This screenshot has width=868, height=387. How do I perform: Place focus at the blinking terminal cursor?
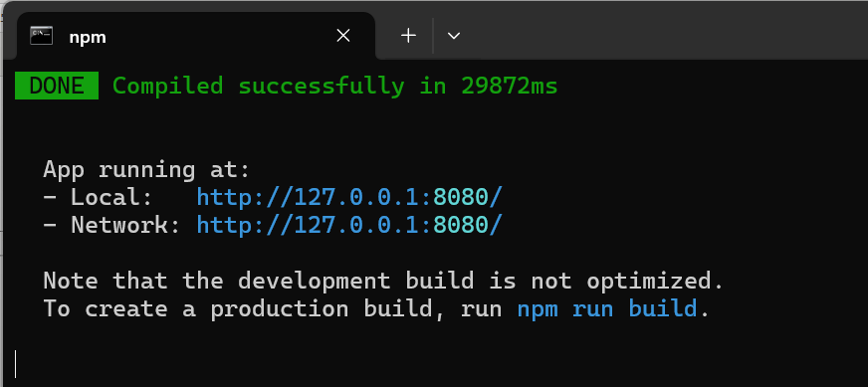(x=16, y=364)
